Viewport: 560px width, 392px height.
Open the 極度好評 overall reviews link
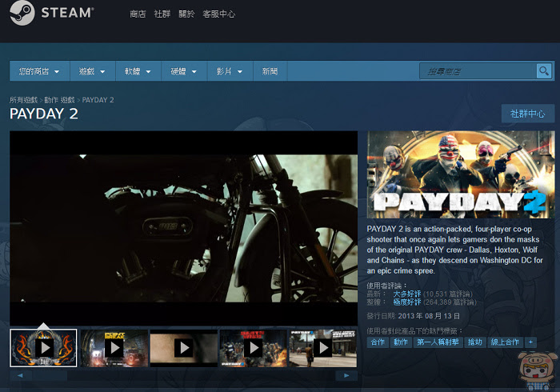click(406, 302)
